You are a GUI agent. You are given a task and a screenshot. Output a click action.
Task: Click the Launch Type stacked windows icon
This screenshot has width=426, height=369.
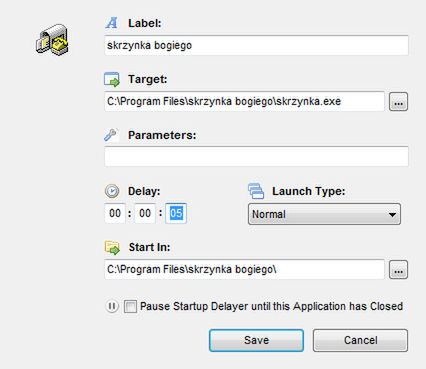[256, 191]
